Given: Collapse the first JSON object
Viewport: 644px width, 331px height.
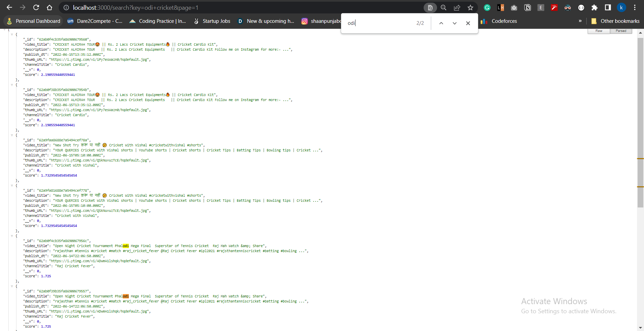Looking at the screenshot, I should (12, 34).
